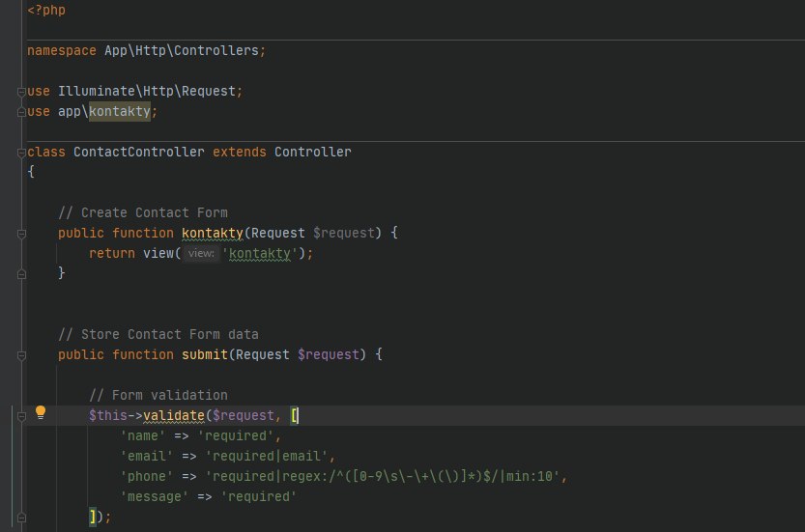Click the phone regex rule string
The image size is (805, 532).
click(383, 476)
